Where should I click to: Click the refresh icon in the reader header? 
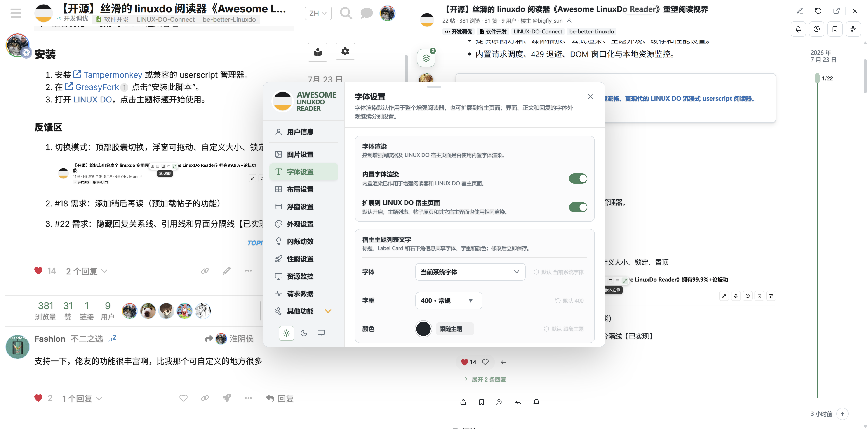click(x=818, y=11)
